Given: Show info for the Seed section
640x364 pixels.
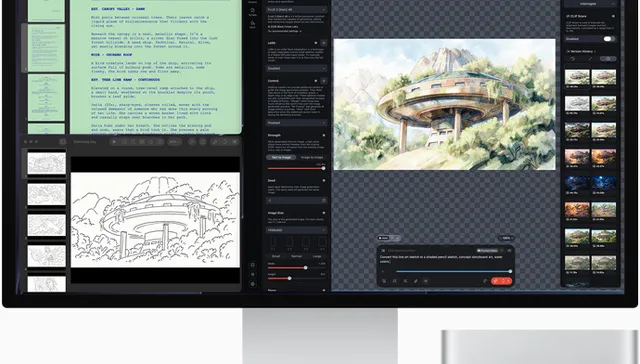Looking at the screenshot, I should click(324, 180).
